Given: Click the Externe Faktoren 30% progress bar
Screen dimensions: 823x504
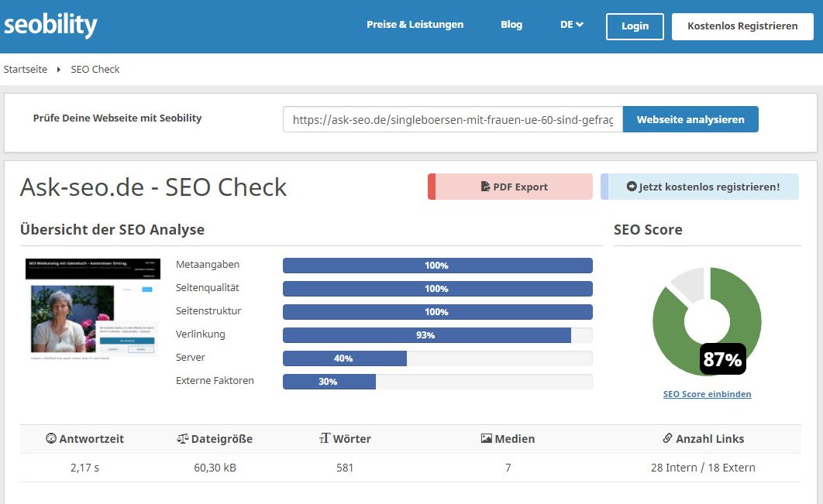Looking at the screenshot, I should (x=438, y=381).
